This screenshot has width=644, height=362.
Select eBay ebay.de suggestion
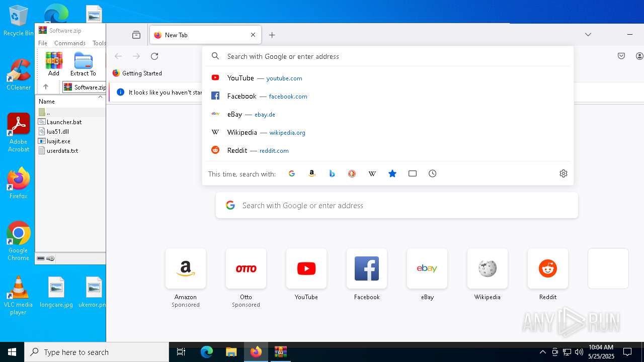[388, 114]
